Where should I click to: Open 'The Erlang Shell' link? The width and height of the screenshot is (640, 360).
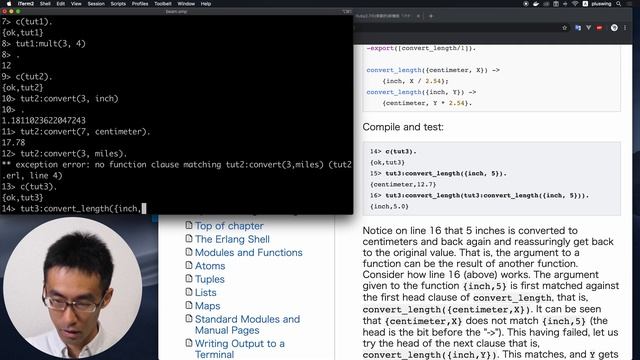pyautogui.click(x=232, y=239)
